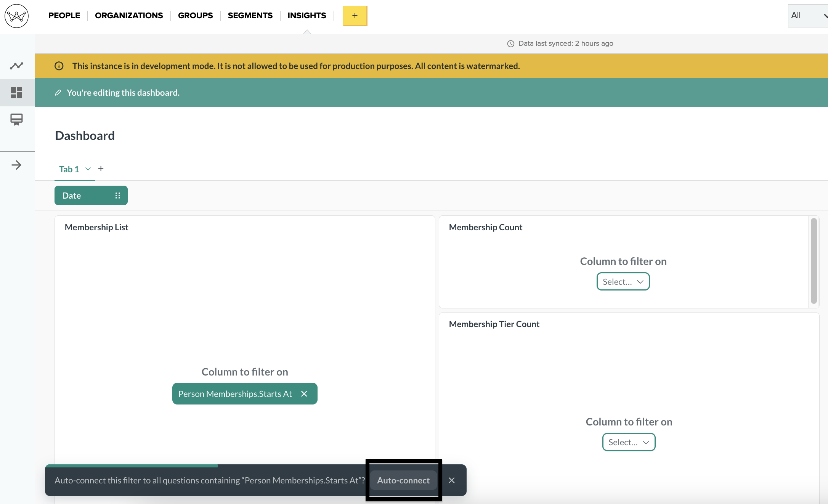Click the yellow plus add button
The image size is (828, 504).
click(x=355, y=16)
